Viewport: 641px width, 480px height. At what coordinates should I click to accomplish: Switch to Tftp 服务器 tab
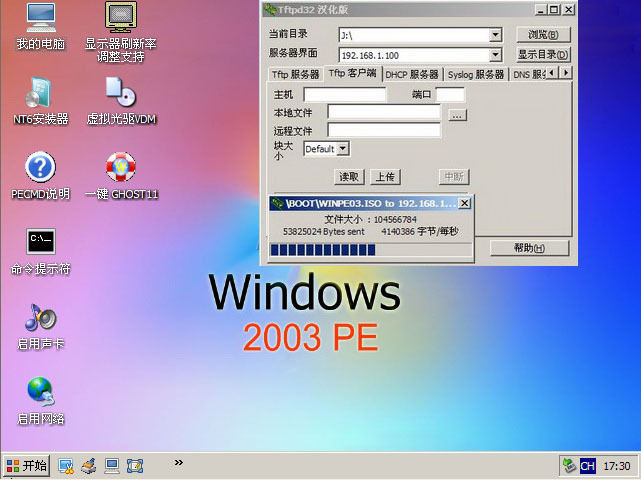296,74
